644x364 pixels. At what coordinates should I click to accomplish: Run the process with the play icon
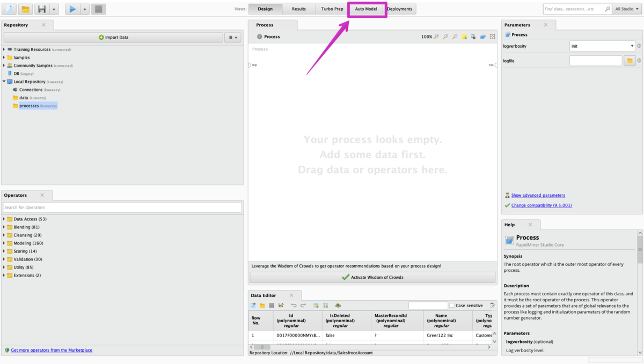72,9
